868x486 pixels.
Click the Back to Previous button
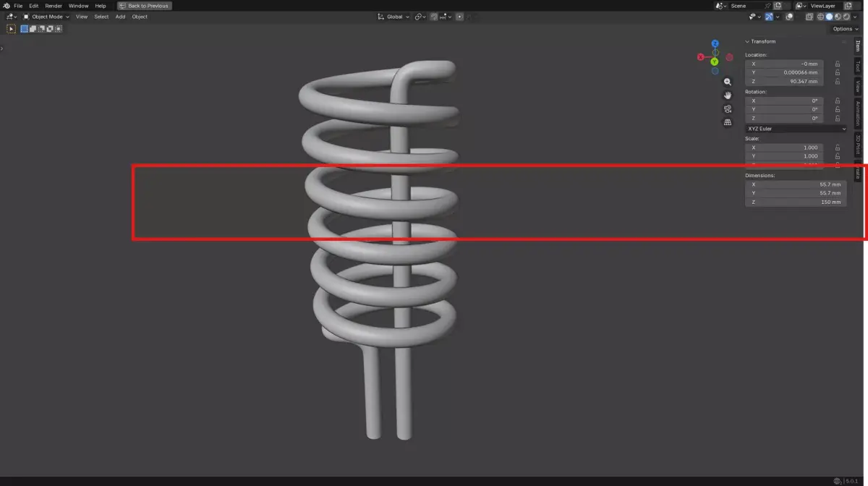point(145,6)
